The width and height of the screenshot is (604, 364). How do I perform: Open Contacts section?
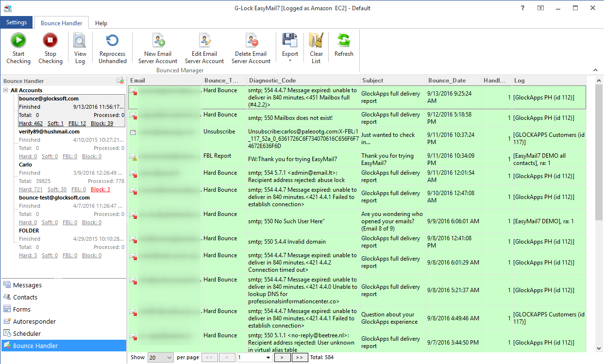(63, 297)
